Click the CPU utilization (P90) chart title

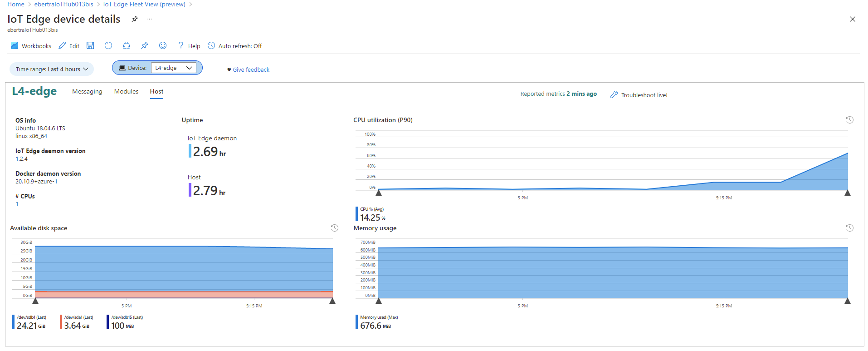pos(383,120)
